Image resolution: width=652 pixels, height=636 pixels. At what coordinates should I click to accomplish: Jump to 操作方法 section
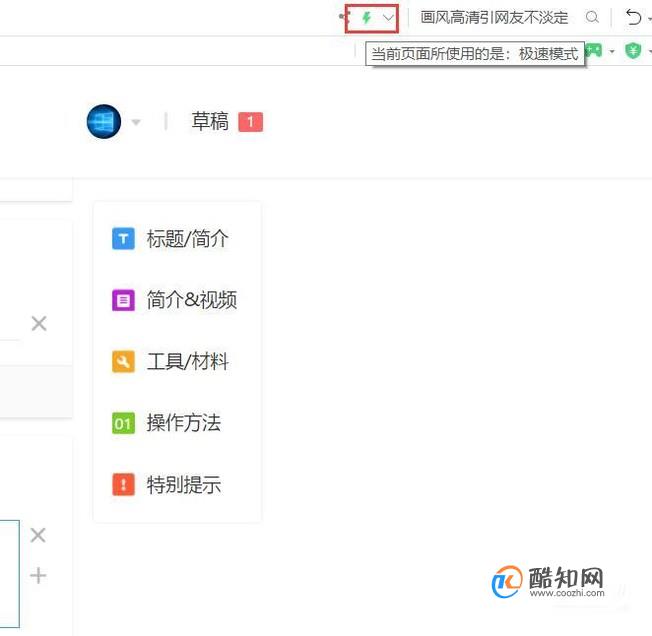[x=183, y=423]
